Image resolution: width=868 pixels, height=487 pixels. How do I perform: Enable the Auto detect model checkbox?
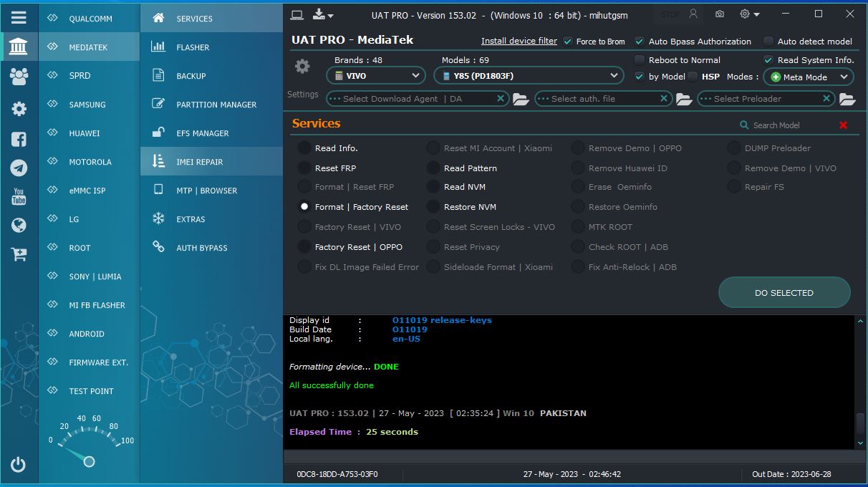pos(768,42)
